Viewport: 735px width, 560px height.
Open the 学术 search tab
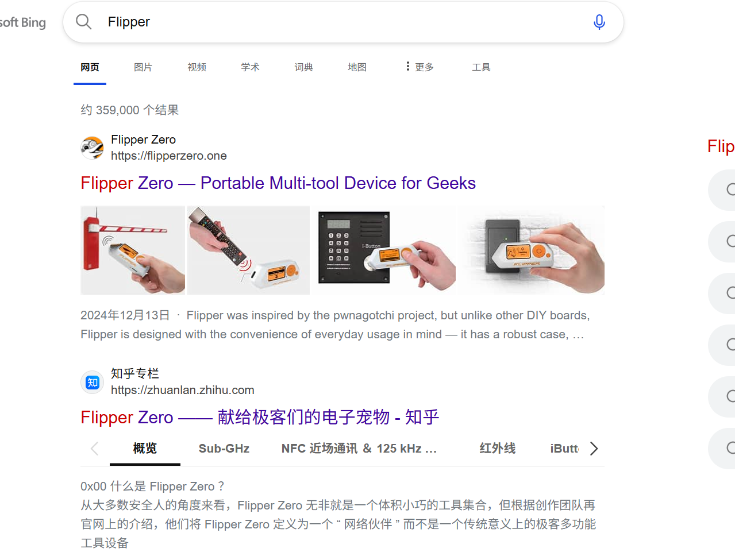(250, 67)
